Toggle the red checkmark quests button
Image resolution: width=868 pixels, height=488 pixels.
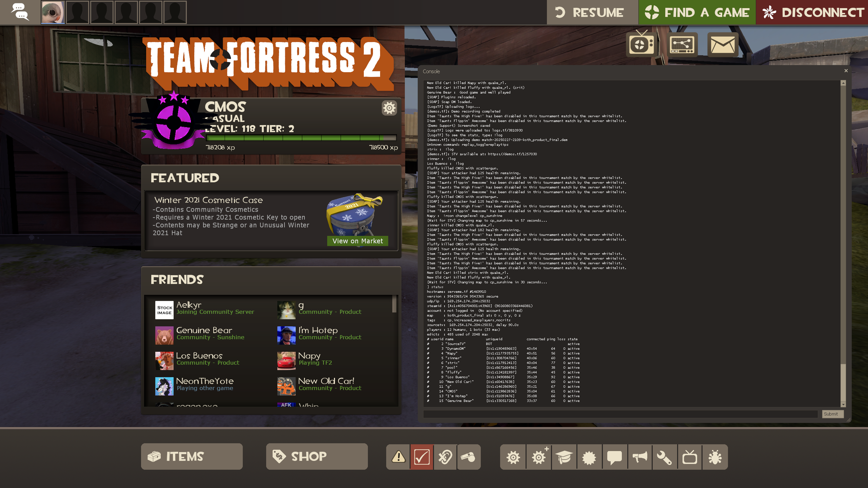pyautogui.click(x=422, y=457)
